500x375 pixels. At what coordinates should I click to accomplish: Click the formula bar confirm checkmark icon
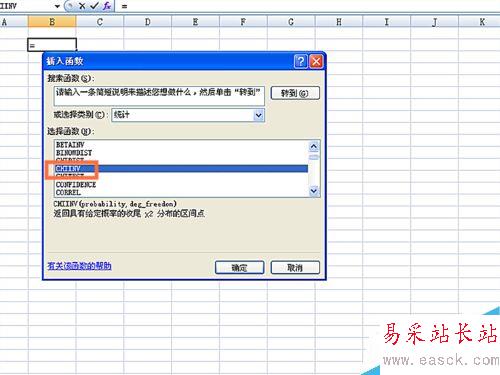click(94, 6)
